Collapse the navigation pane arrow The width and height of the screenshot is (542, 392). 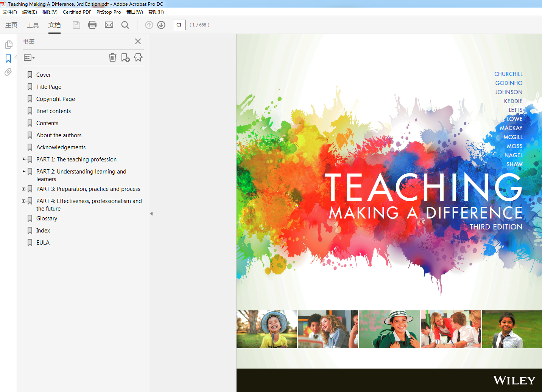click(151, 213)
